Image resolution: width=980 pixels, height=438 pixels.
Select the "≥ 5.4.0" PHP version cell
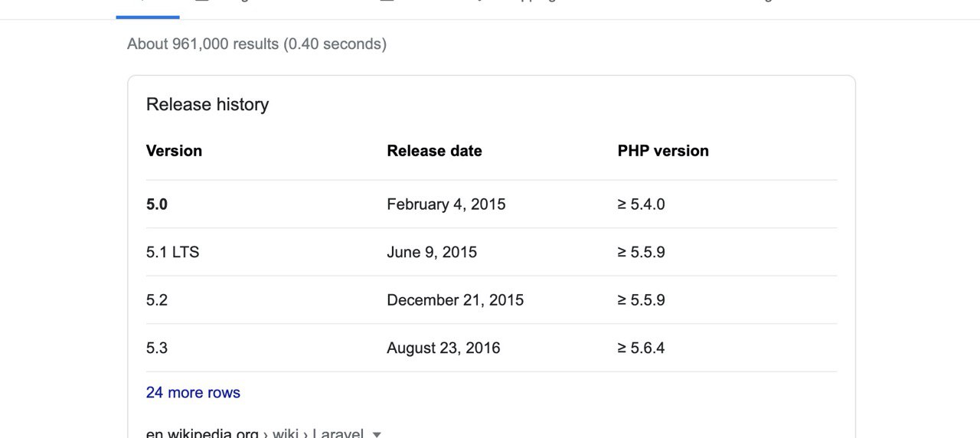641,204
